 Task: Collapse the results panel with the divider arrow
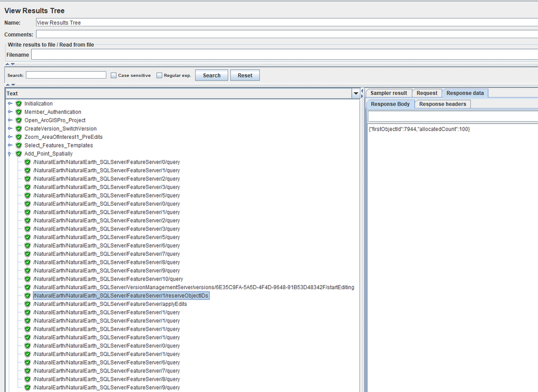(362, 91)
